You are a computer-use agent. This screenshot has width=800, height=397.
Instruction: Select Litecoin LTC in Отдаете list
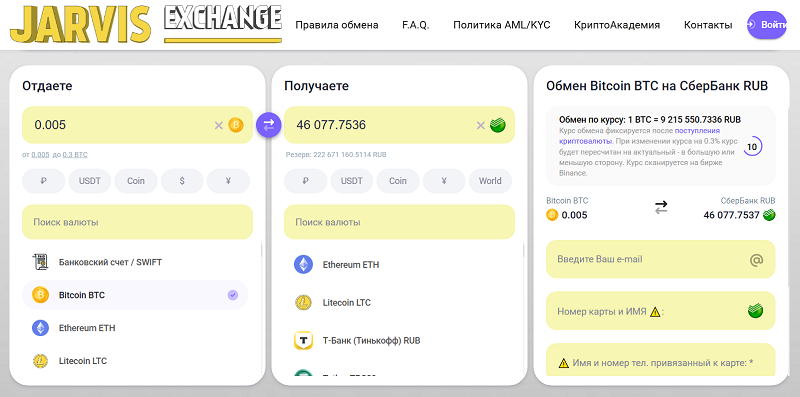point(135,361)
